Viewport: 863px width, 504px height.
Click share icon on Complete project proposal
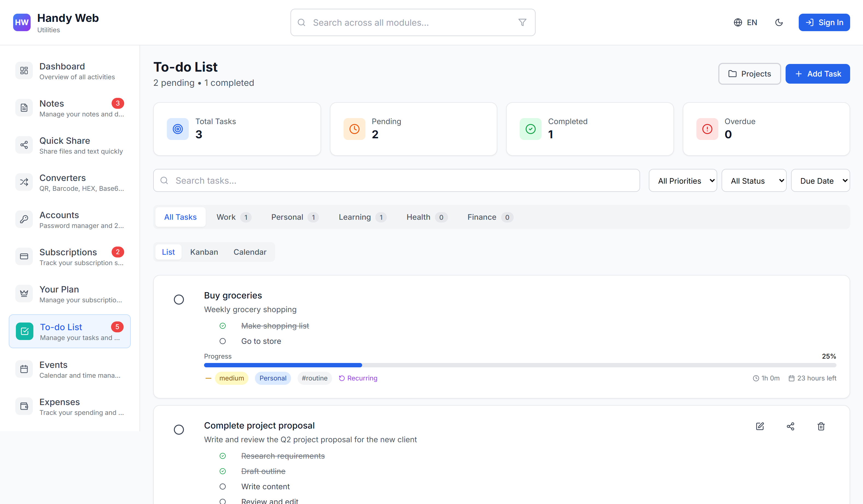click(791, 426)
